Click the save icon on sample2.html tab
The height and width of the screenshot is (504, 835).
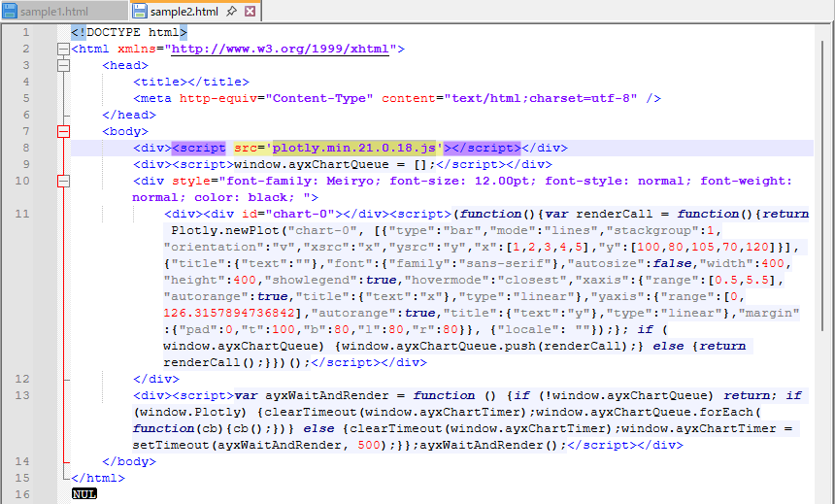pos(140,12)
